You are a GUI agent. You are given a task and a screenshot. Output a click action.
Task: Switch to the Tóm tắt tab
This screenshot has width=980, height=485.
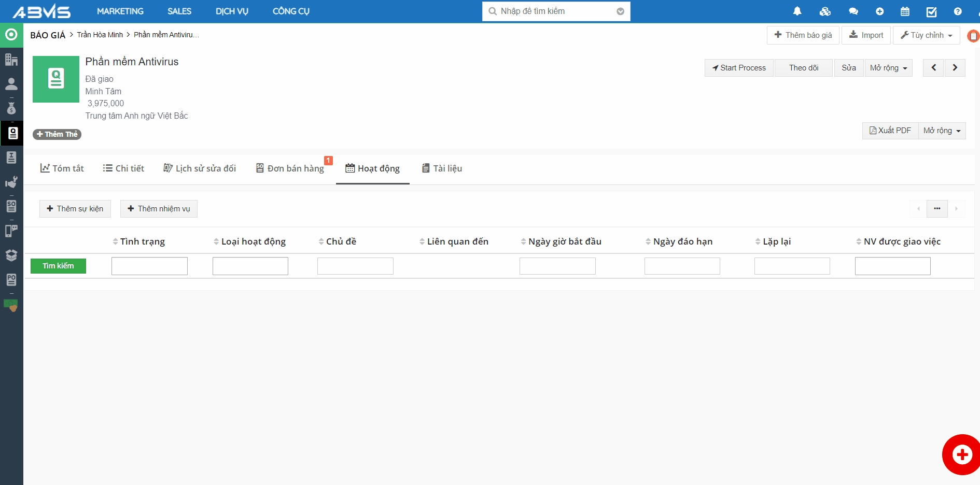click(x=62, y=168)
